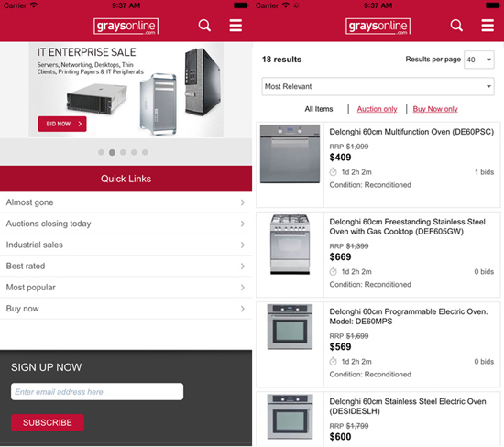The height and width of the screenshot is (447, 504).
Task: Open Auctions closing today quick link
Action: pos(126,223)
